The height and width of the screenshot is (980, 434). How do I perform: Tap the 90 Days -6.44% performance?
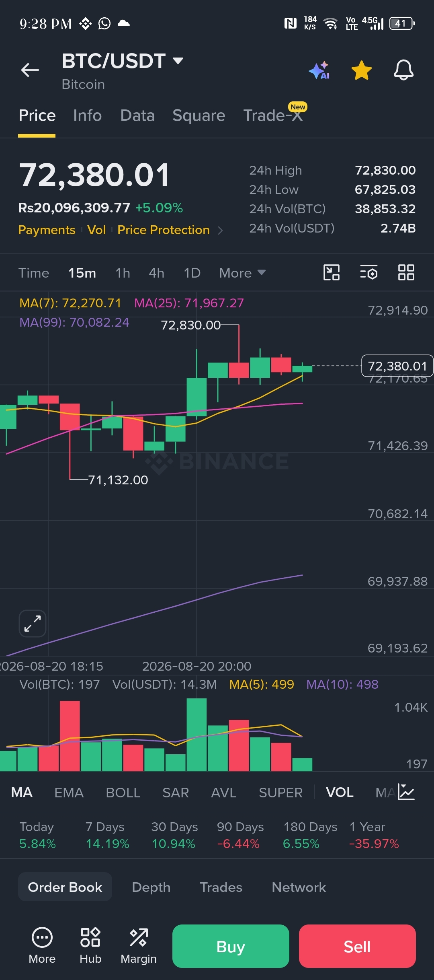pyautogui.click(x=240, y=835)
